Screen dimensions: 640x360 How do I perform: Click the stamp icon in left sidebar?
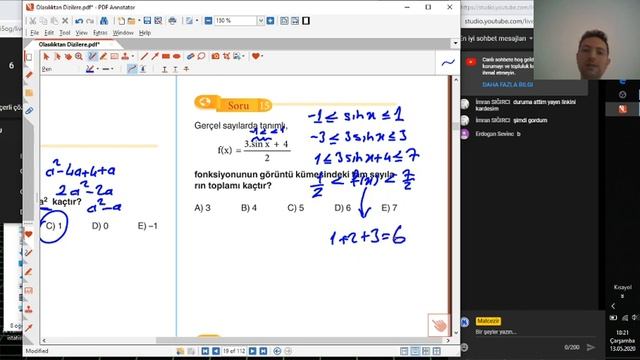pyautogui.click(x=29, y=309)
